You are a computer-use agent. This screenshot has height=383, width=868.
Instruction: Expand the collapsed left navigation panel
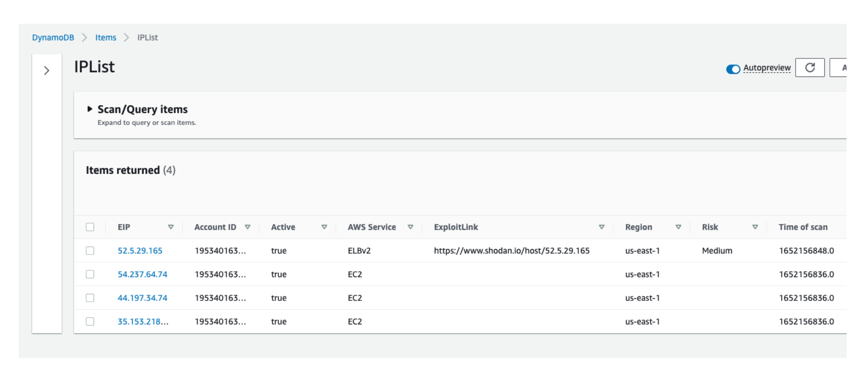(46, 70)
